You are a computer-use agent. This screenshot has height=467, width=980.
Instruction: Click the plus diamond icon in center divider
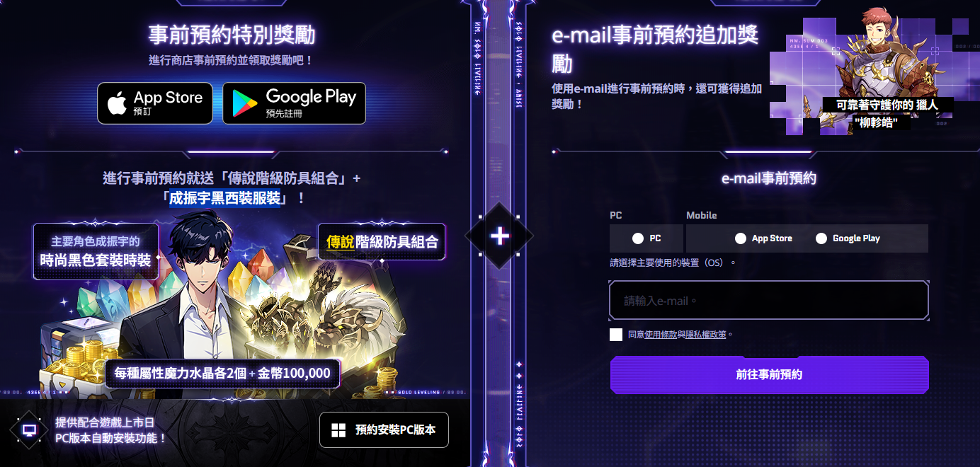pyautogui.click(x=500, y=236)
